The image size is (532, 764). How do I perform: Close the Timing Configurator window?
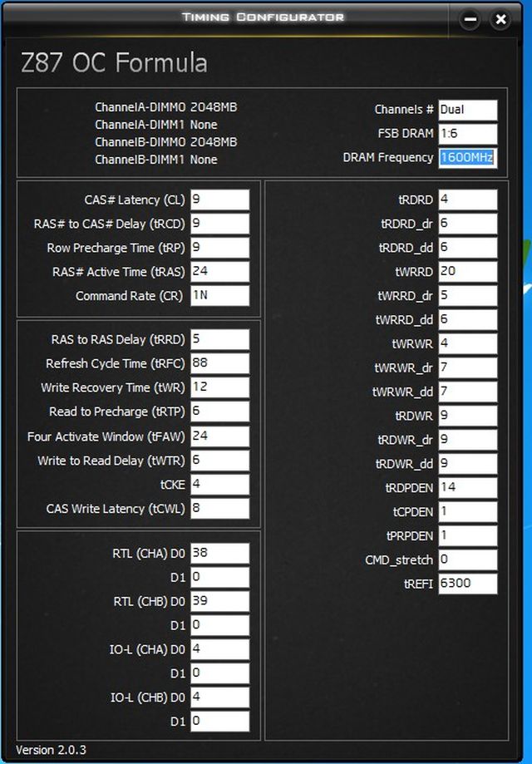(500, 20)
